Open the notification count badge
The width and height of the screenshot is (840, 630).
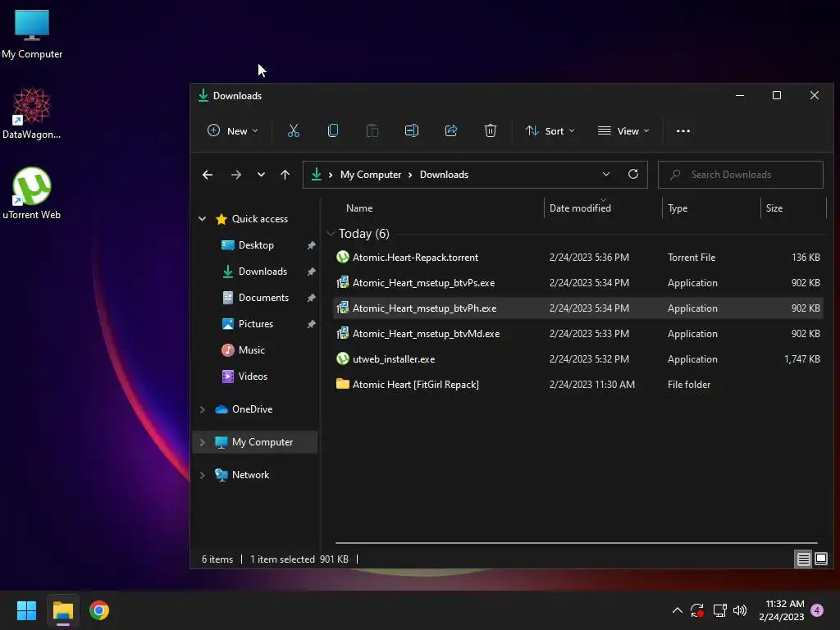coord(817,610)
